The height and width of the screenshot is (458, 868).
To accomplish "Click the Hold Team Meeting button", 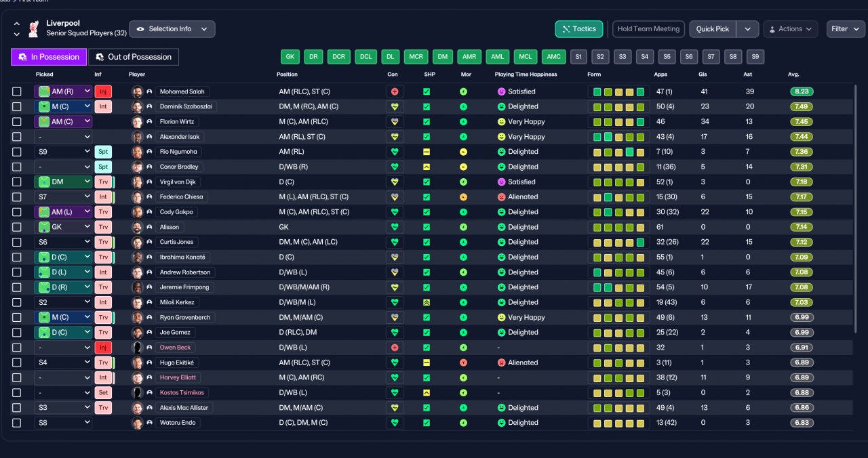I will click(648, 29).
